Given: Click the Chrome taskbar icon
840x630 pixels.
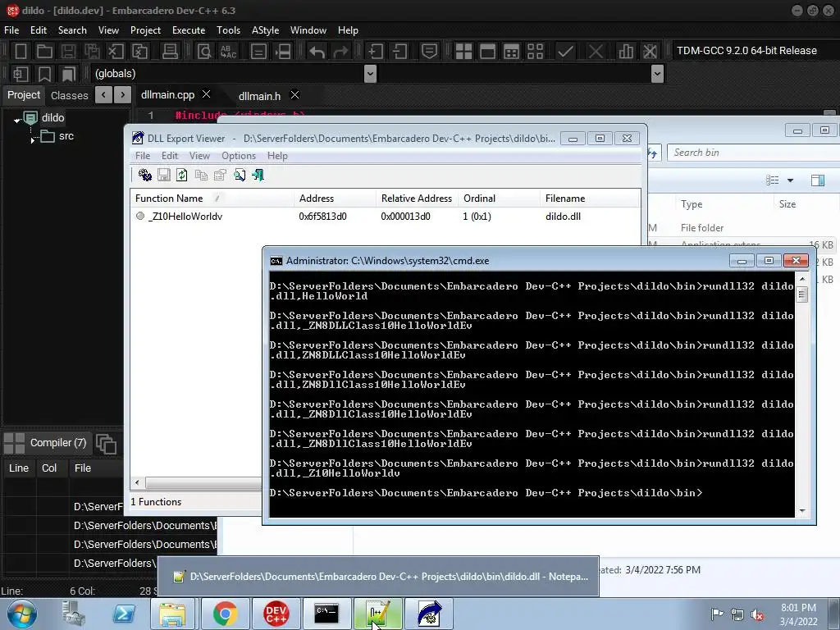Looking at the screenshot, I should pyautogui.click(x=225, y=614).
